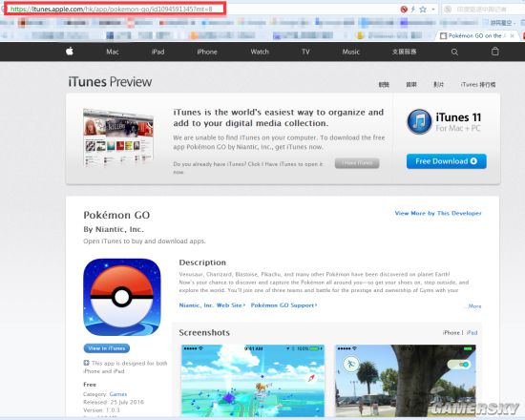Click the gray I Have iTunes button
The height and width of the screenshot is (420, 525).
tap(357, 163)
